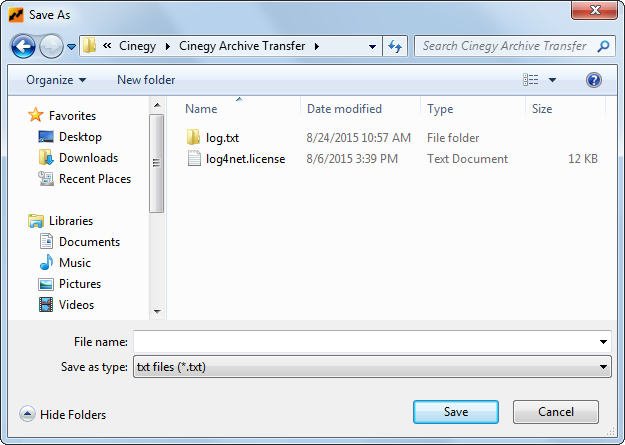Select the log4net.license file
Screen dimensions: 625x445
tap(246, 159)
